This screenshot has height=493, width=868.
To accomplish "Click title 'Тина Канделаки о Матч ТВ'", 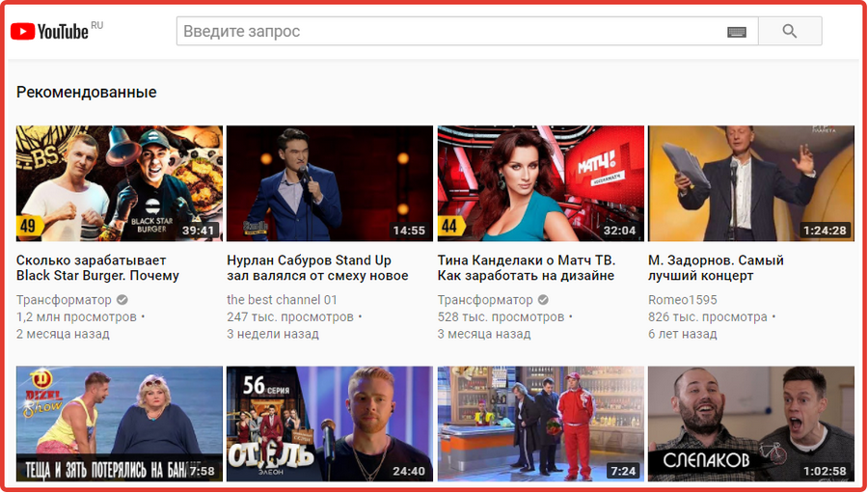I will 527,268.
